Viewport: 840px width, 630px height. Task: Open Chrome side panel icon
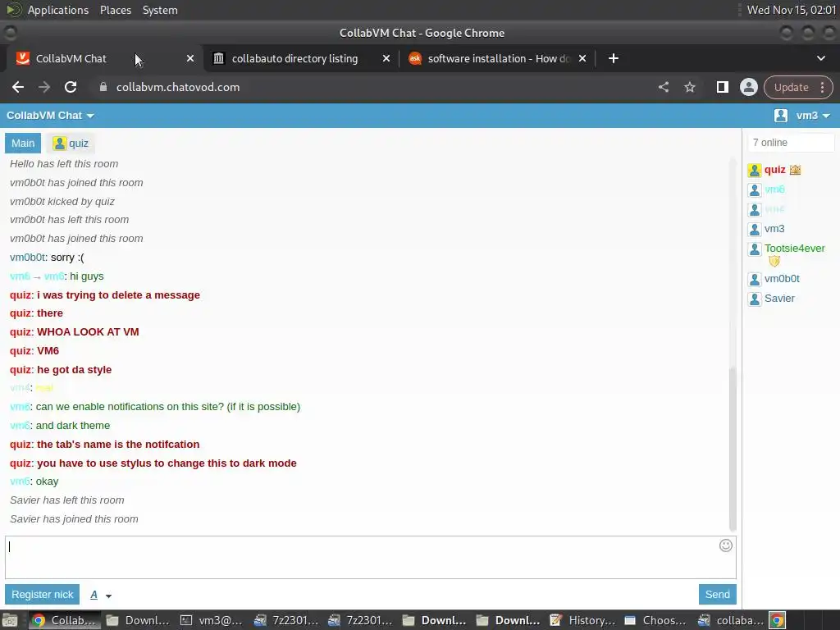coord(722,87)
